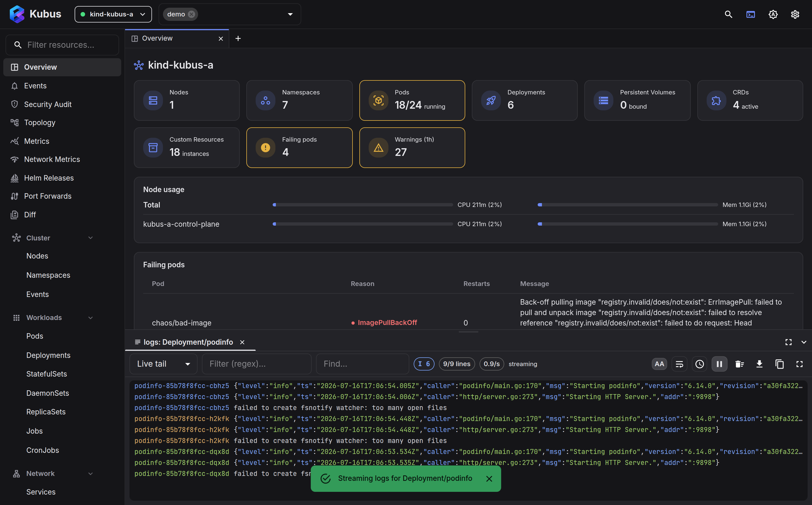812x505 pixels.
Task: Focus the Filter resources search field
Action: click(x=63, y=45)
